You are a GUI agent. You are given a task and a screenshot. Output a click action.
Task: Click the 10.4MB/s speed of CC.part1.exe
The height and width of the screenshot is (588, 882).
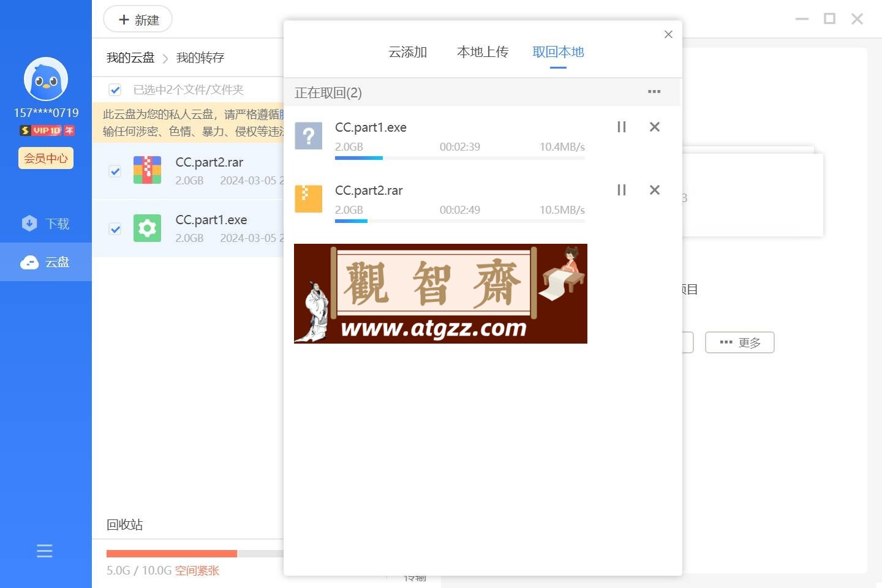[562, 147]
